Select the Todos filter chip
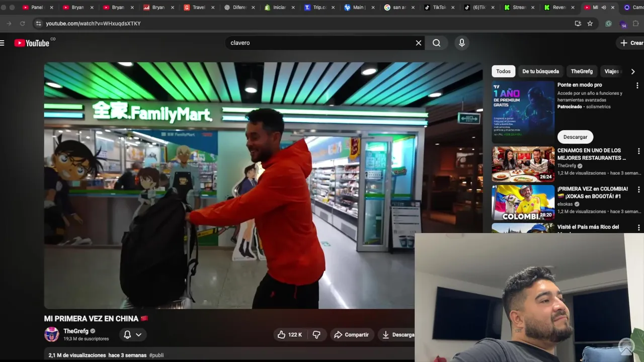Viewport: 644px width, 362px height. 503,71
